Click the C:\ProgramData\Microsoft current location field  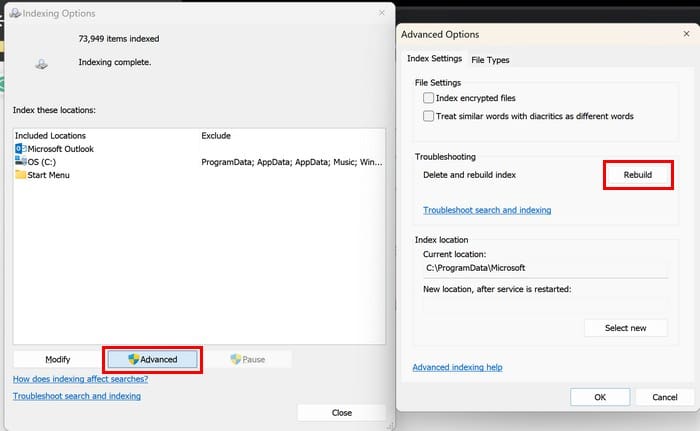pos(546,268)
